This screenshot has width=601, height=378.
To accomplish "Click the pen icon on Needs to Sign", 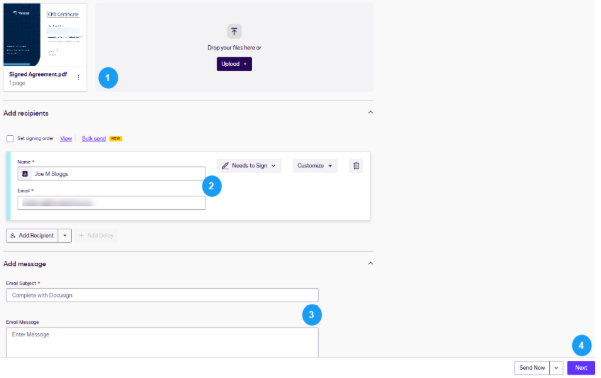I will [225, 166].
